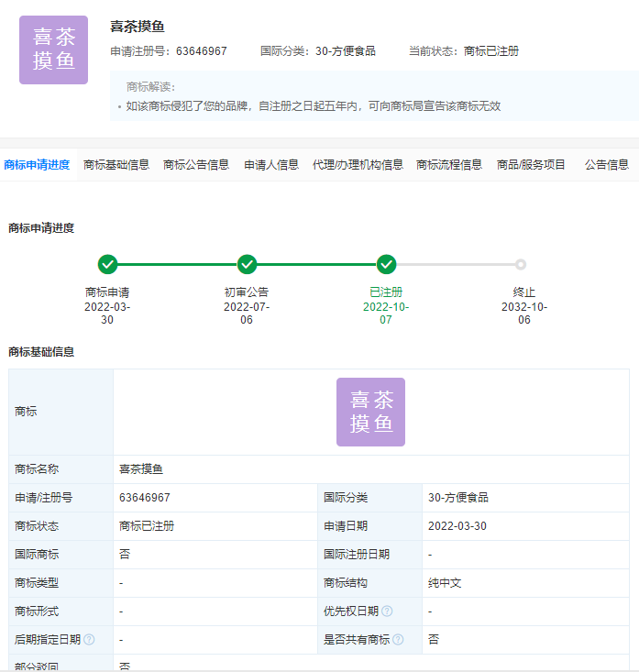639x672 pixels.
Task: Click 当前状态 商标已注册 in header
Action: tap(464, 51)
